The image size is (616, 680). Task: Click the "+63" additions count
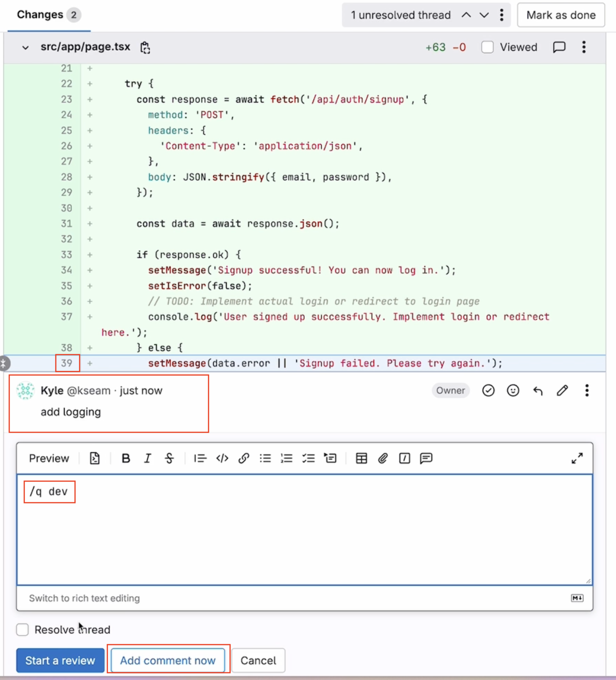[436, 47]
